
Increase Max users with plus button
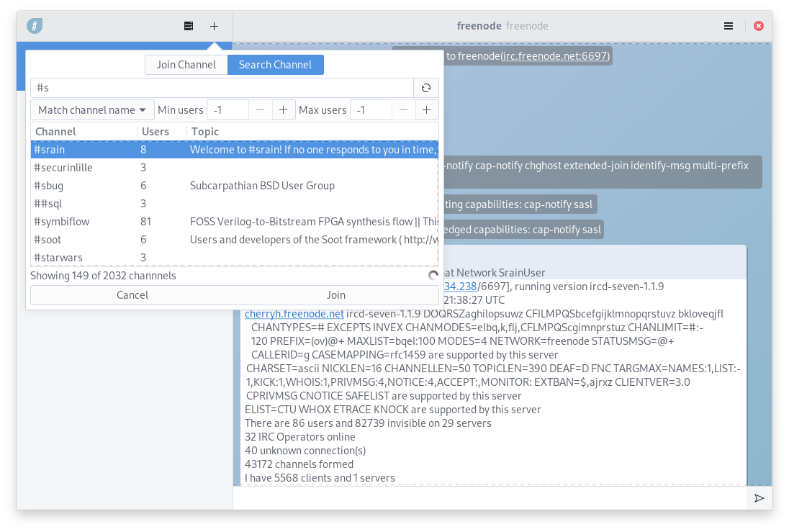point(426,110)
